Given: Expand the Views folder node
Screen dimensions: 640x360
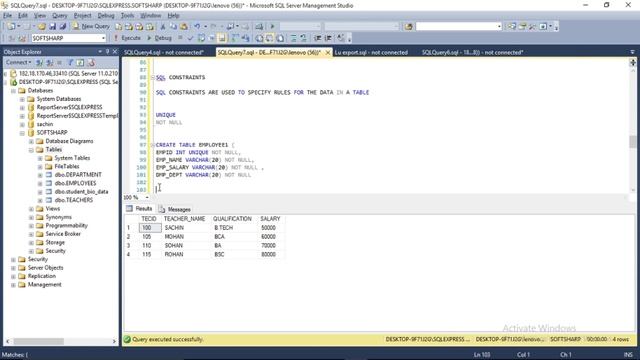Looking at the screenshot, I should (31, 209).
